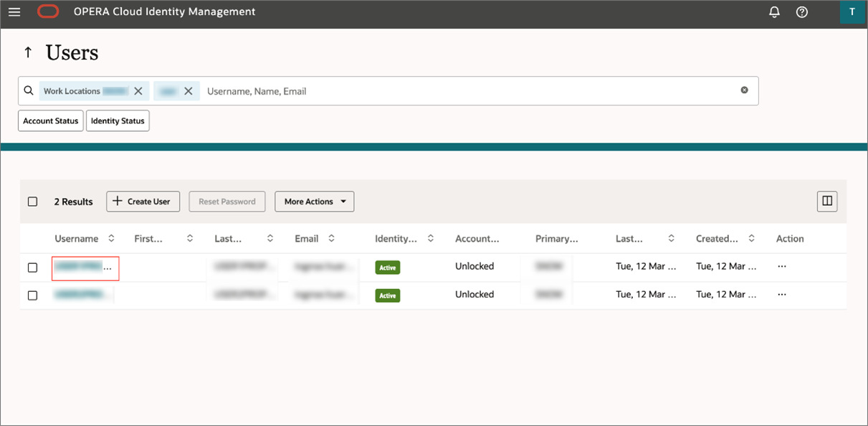The image size is (868, 426).
Task: Expand the More Actions dropdown
Action: [x=315, y=202]
